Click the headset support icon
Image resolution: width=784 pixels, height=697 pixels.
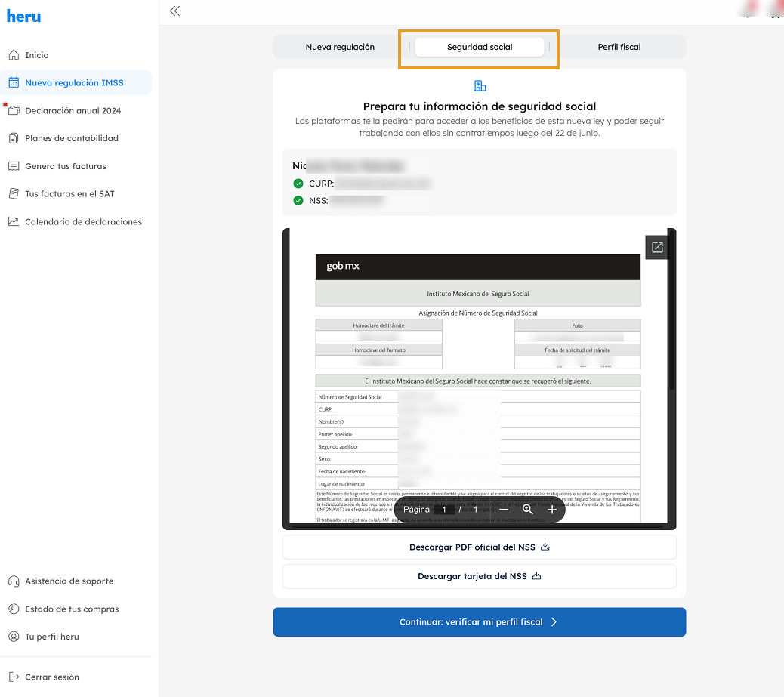click(14, 581)
